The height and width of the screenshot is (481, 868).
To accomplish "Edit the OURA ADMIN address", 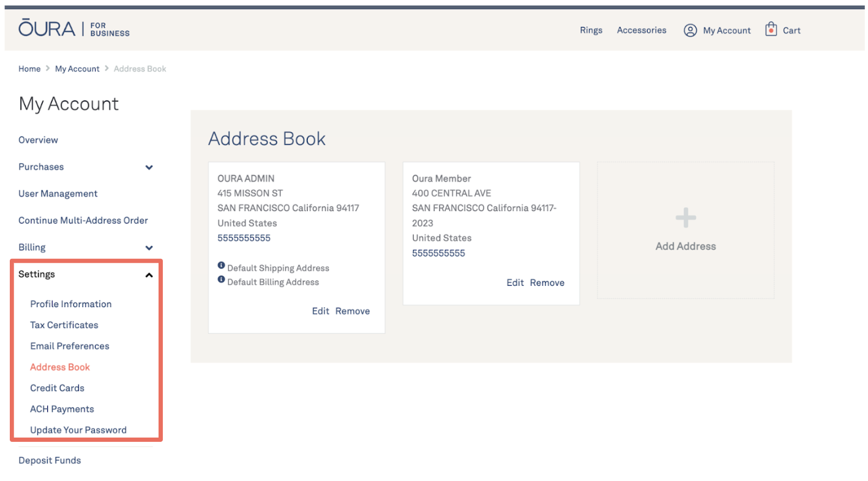I will coord(321,311).
